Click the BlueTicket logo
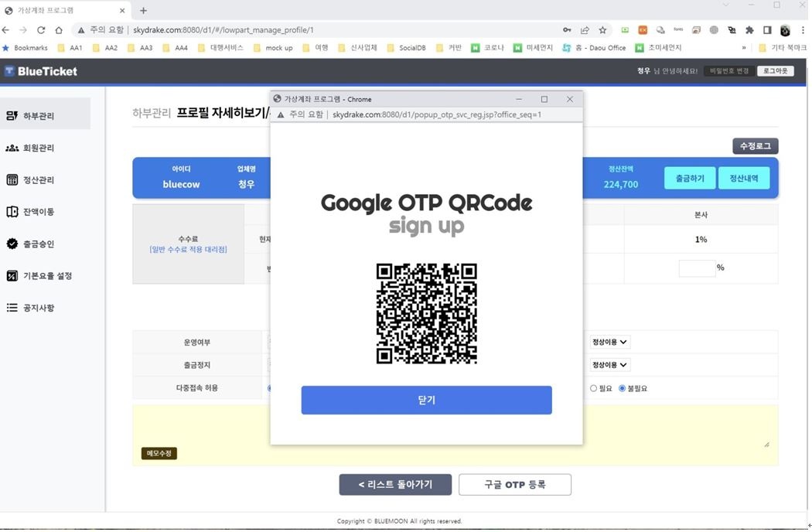Image resolution: width=812 pixels, height=532 pixels. pos(41,71)
